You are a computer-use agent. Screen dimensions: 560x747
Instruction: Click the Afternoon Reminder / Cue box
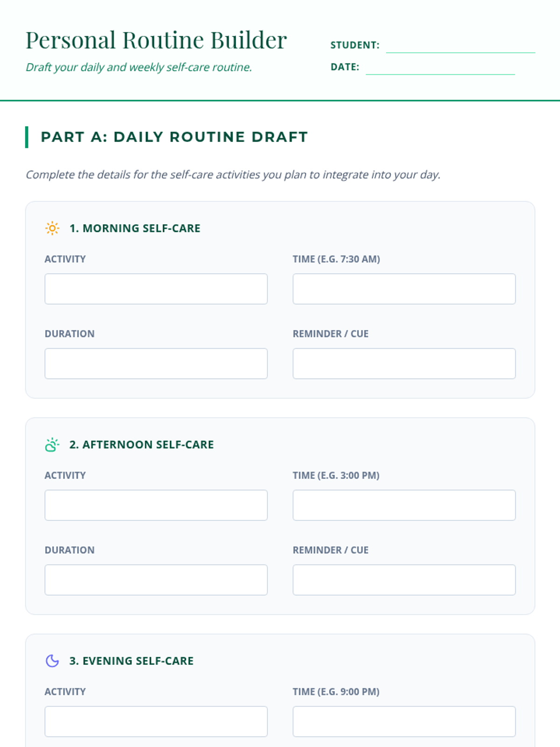[x=404, y=580]
